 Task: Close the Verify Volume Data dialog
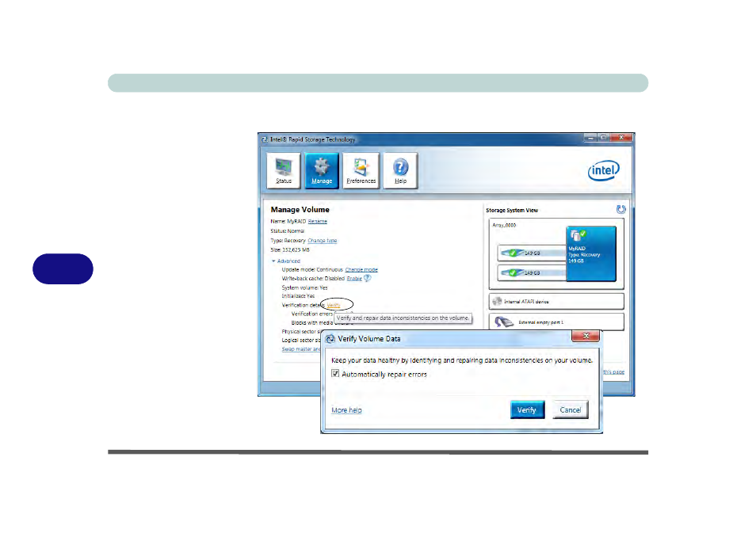click(x=586, y=336)
